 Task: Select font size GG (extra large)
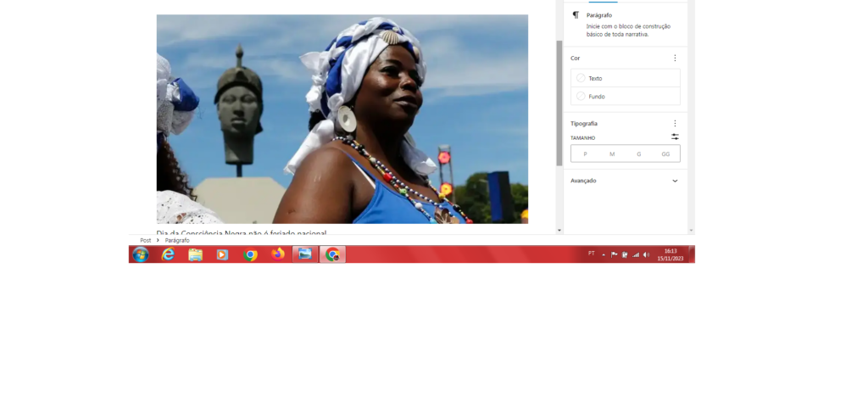[x=665, y=154]
